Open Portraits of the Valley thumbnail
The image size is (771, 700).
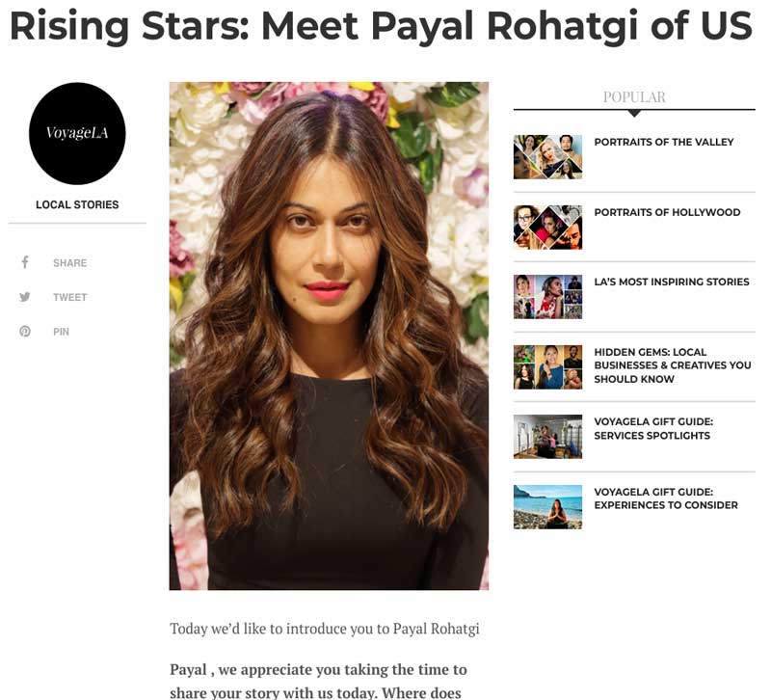point(547,157)
